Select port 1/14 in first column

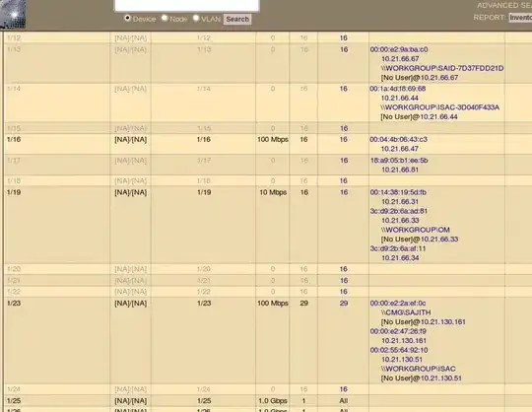click(14, 89)
